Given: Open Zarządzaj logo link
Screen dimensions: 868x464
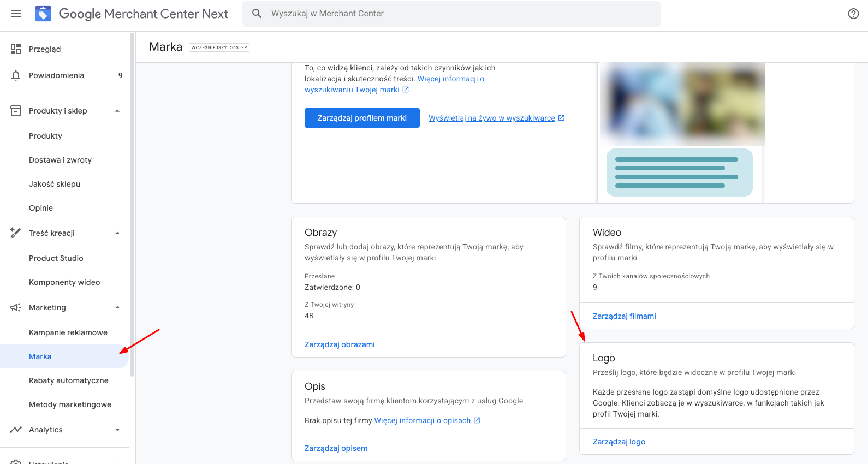Looking at the screenshot, I should click(x=619, y=442).
